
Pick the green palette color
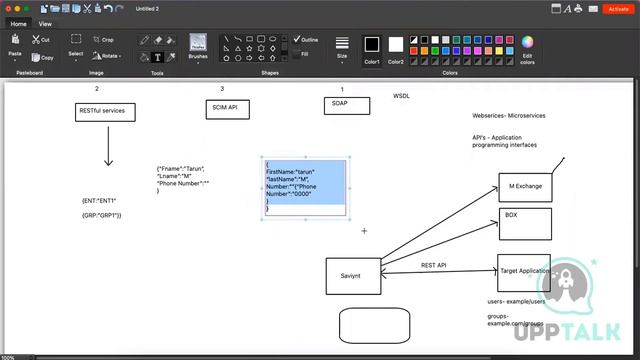pos(435,51)
